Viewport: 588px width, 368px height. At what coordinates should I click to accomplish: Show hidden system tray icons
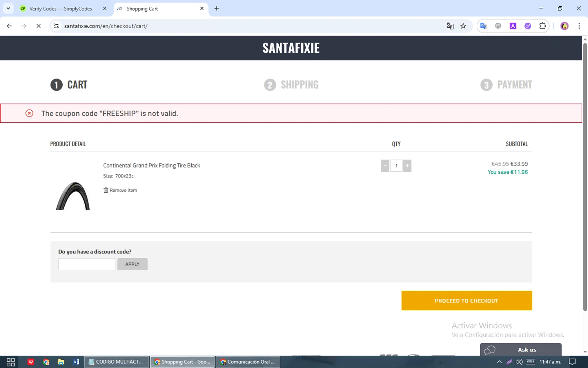[499, 362]
